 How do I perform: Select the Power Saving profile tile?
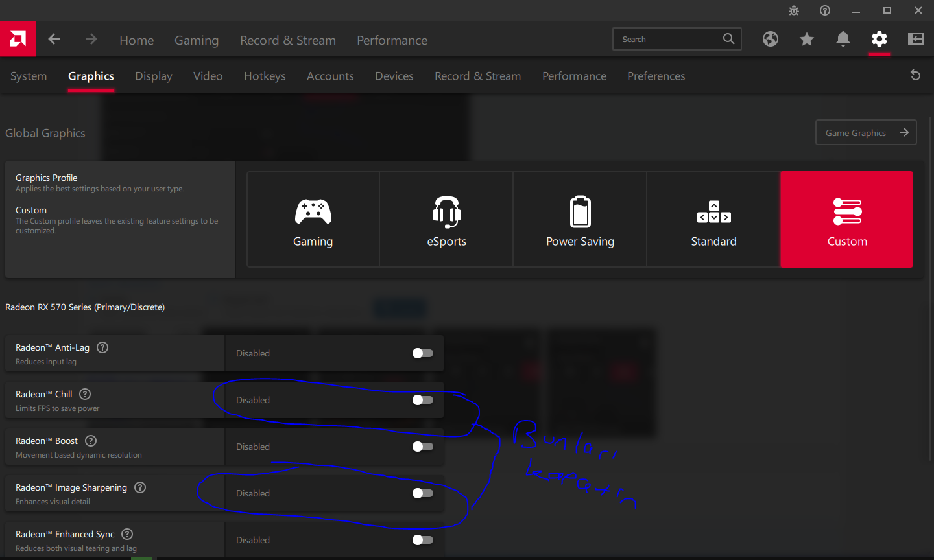(x=581, y=220)
